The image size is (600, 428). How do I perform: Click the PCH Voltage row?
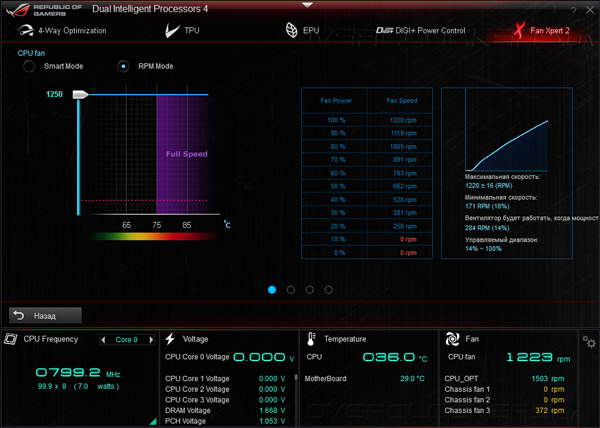click(225, 421)
